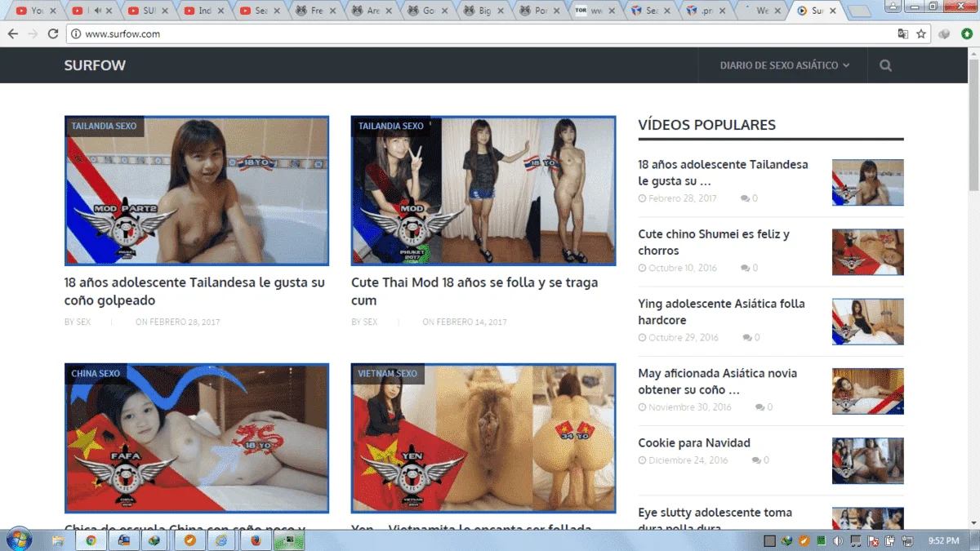Image resolution: width=980 pixels, height=551 pixels.
Task: Open the translate icon in the address bar
Action: (902, 34)
